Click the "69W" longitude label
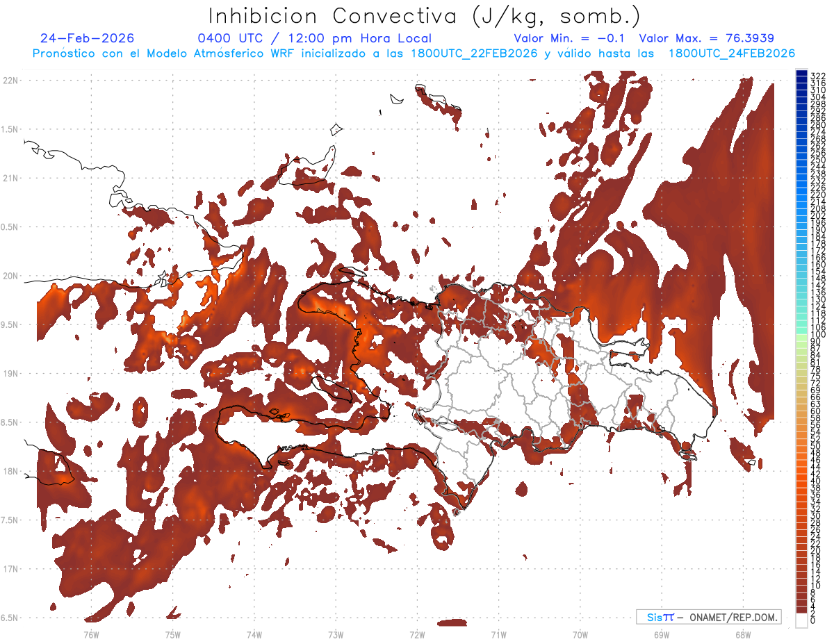 [661, 634]
